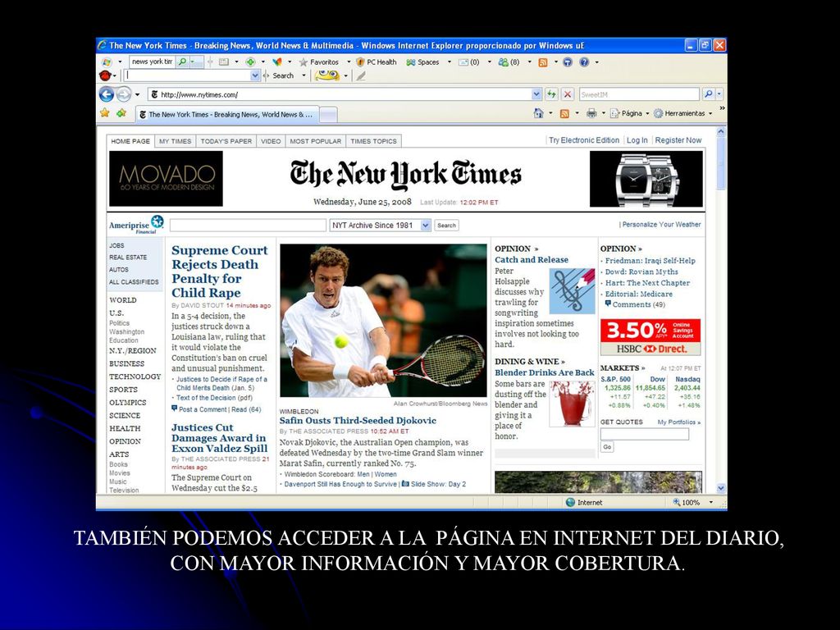Click the browser Forward arrow button
Viewport: 840px width, 630px height.
pos(124,94)
